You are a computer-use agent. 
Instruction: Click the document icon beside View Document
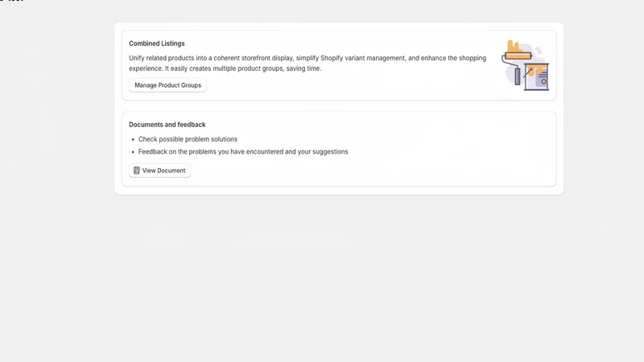136,171
